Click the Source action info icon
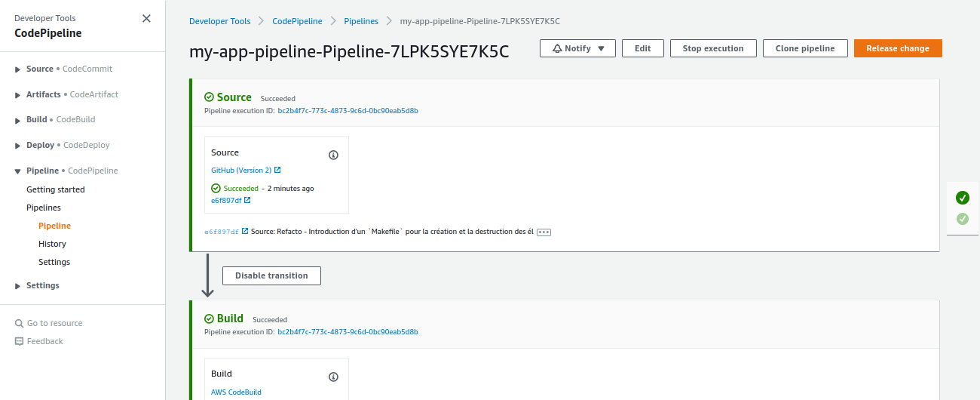This screenshot has width=980, height=400. 333,155
